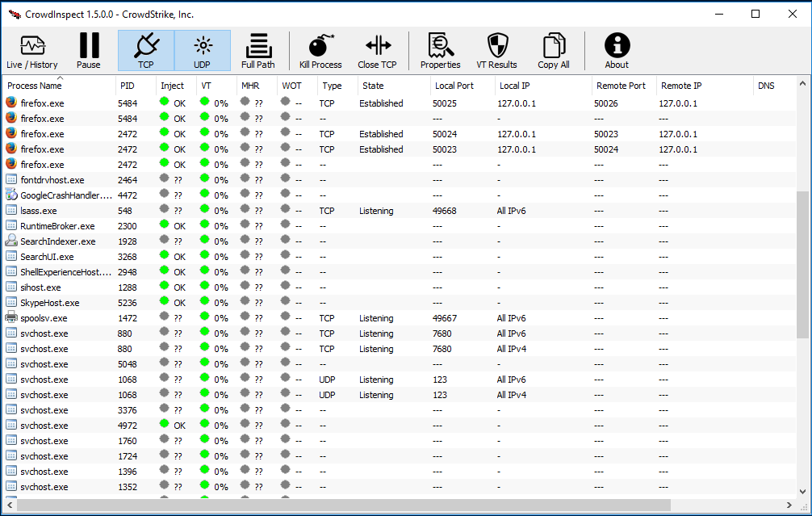Click the spoolsv.exe printer icon

pos(10,317)
